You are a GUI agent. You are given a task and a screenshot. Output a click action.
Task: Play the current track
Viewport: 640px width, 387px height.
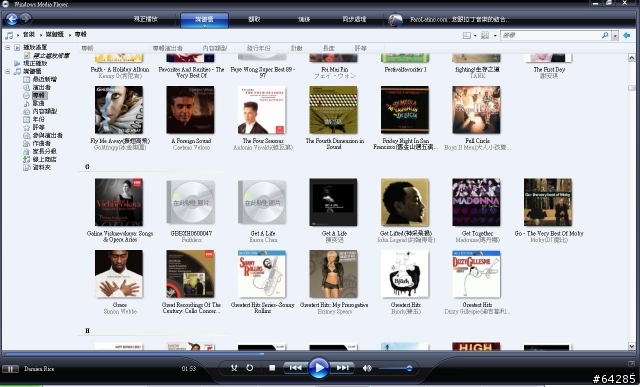(319, 368)
